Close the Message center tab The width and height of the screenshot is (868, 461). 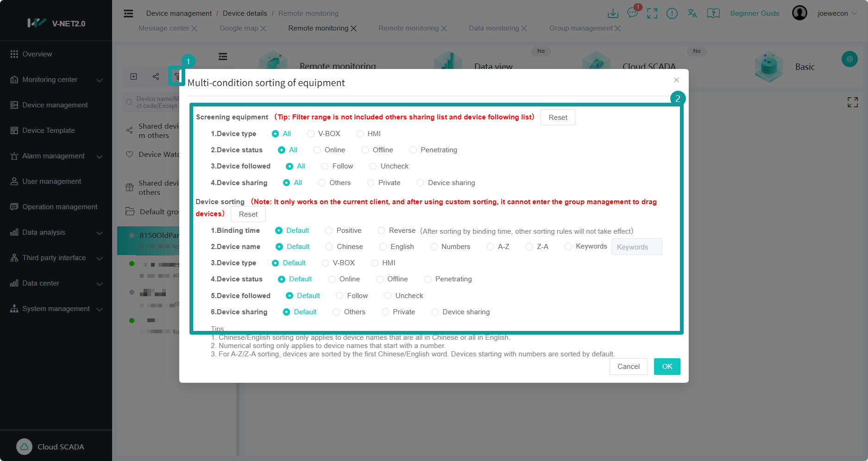point(195,28)
